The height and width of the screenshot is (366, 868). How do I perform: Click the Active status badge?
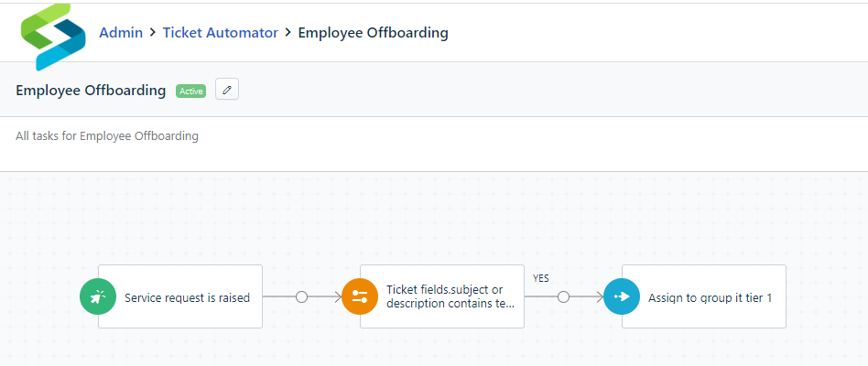(191, 91)
